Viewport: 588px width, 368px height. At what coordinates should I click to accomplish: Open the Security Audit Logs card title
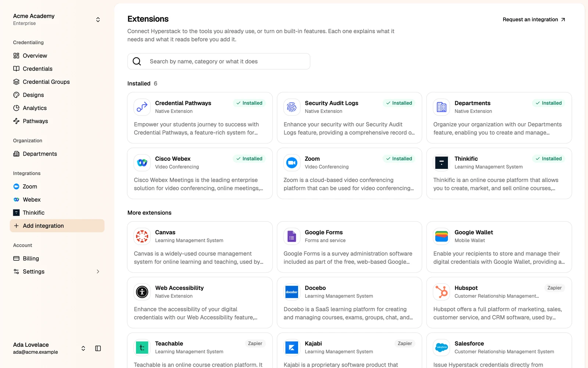[x=331, y=103]
